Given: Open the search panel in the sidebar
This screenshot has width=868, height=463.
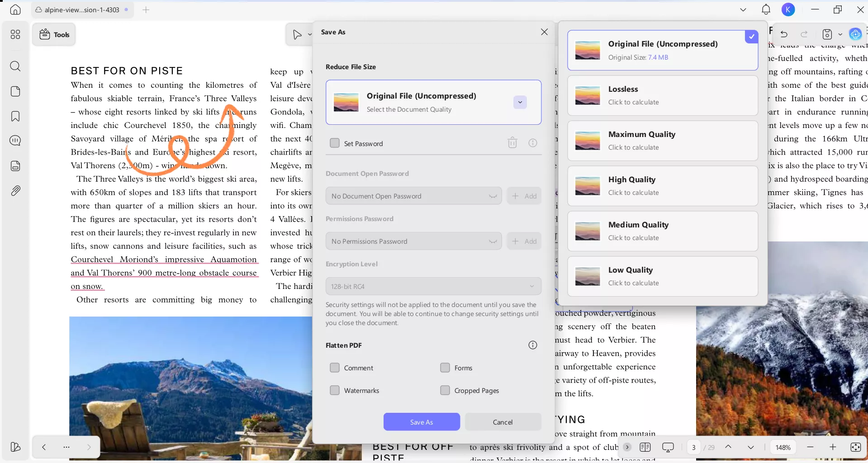Looking at the screenshot, I should coord(15,66).
